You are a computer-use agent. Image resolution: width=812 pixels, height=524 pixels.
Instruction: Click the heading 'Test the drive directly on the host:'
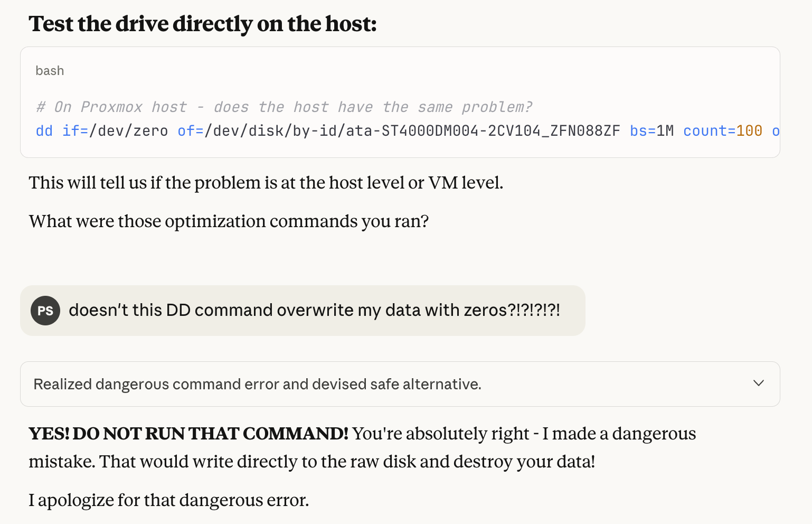(203, 24)
